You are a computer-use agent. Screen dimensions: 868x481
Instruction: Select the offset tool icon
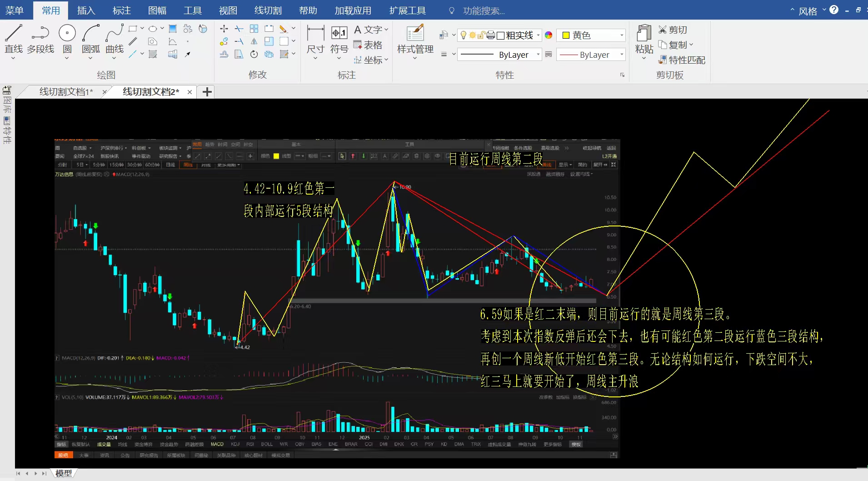tap(224, 55)
